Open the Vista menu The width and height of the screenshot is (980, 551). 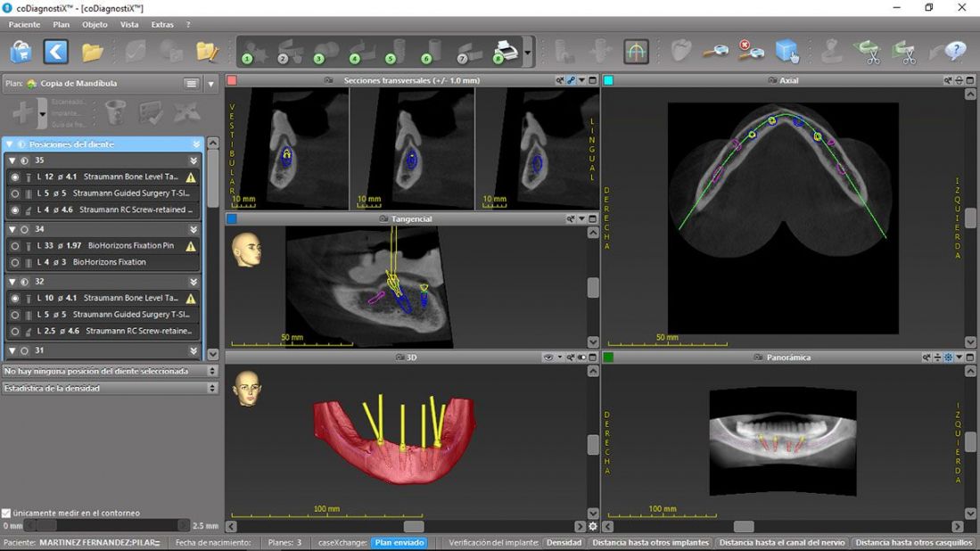[x=130, y=24]
